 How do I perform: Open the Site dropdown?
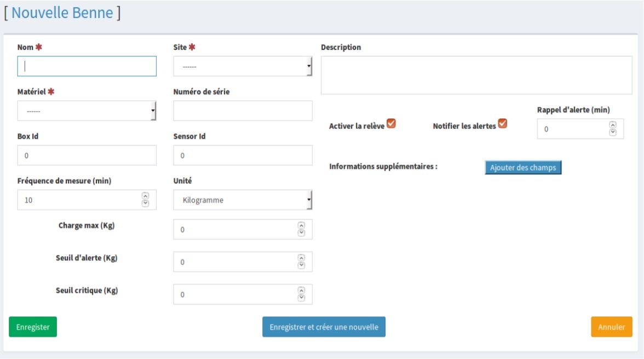pos(243,66)
